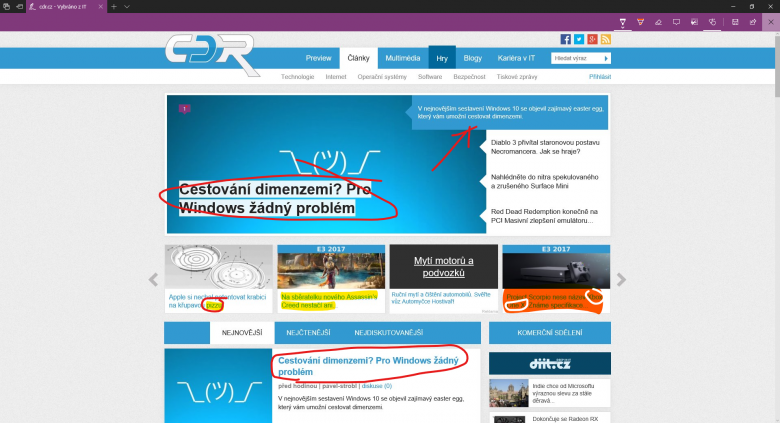Open the Internet subcategory
780x423 pixels.
tap(336, 77)
